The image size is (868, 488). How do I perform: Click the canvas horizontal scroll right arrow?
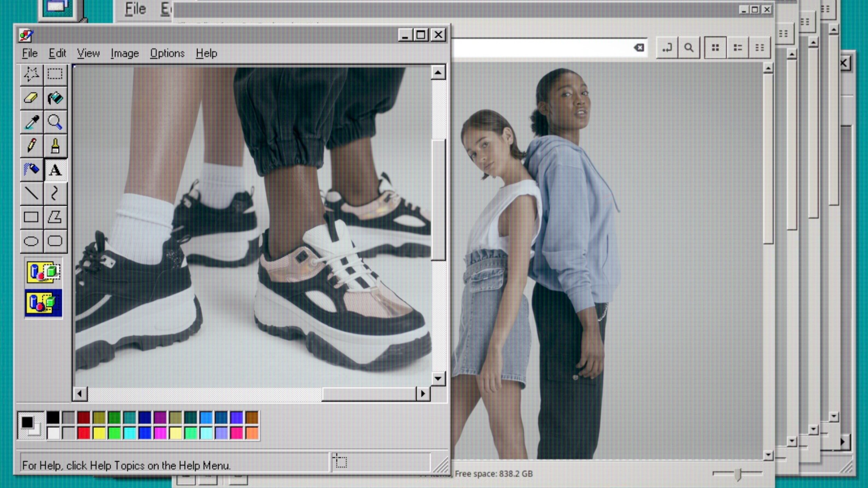(423, 394)
